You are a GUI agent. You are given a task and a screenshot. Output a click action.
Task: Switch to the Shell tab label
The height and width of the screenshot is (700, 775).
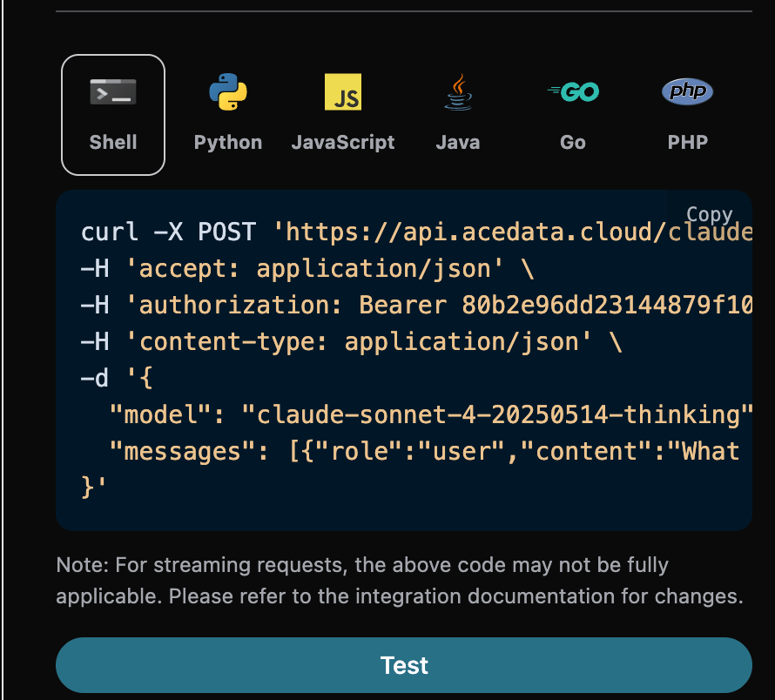point(113,143)
